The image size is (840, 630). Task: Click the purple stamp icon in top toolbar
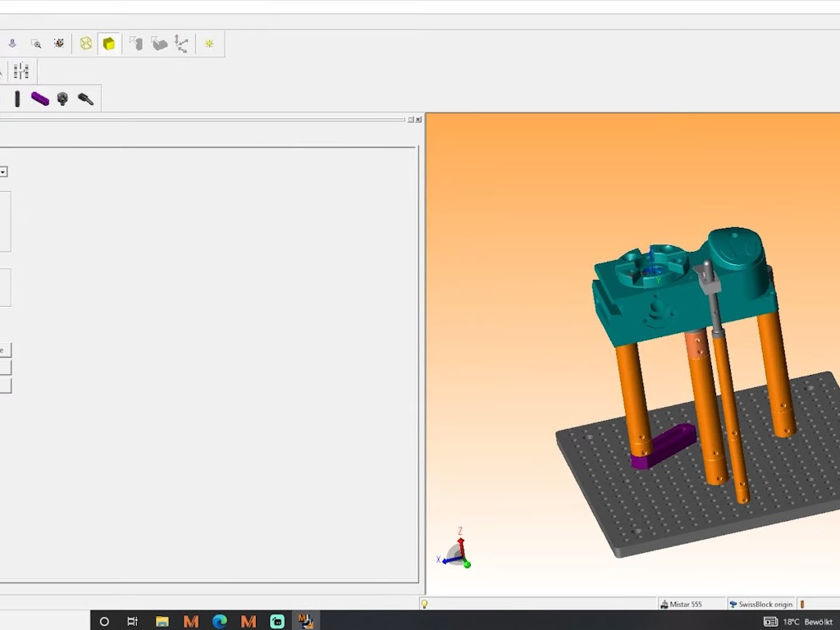[x=12, y=43]
